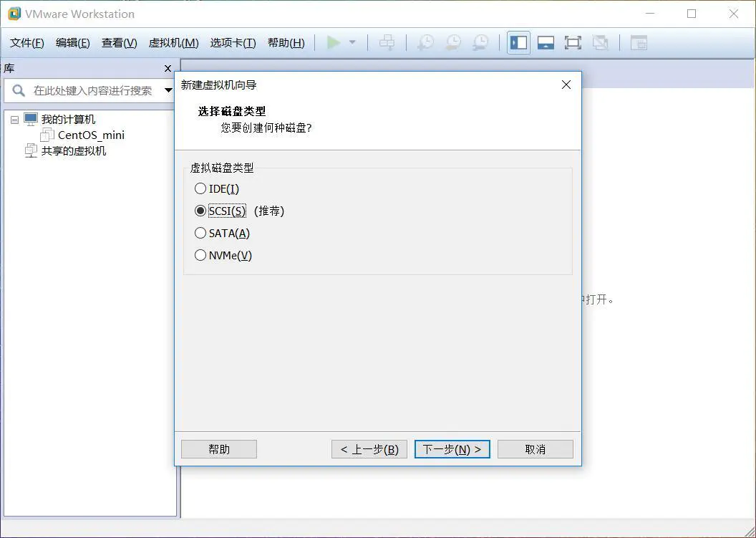Toggle the show library sidebar icon
Image resolution: width=756 pixels, height=538 pixels.
[518, 42]
